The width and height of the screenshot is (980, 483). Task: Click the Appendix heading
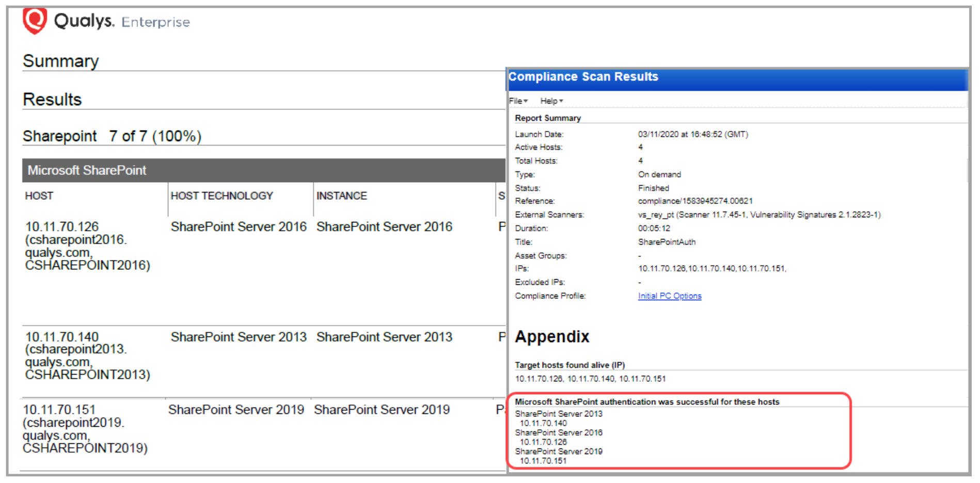coord(552,336)
